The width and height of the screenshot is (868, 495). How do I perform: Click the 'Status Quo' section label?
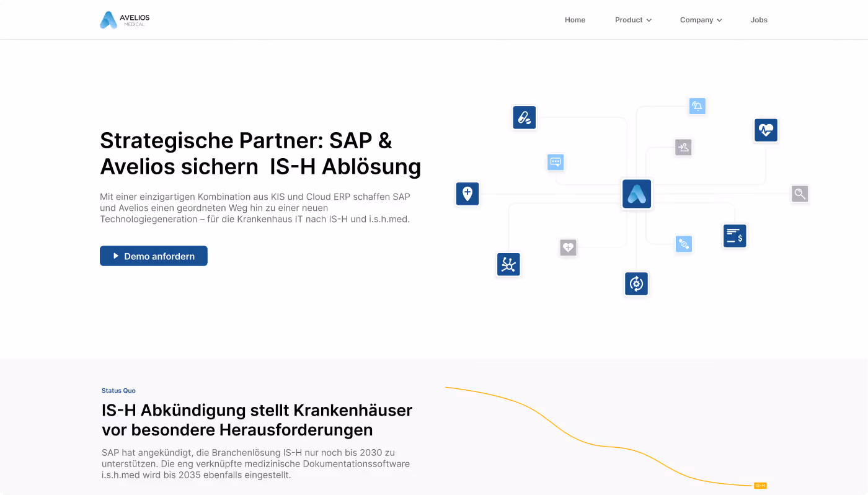118,391
